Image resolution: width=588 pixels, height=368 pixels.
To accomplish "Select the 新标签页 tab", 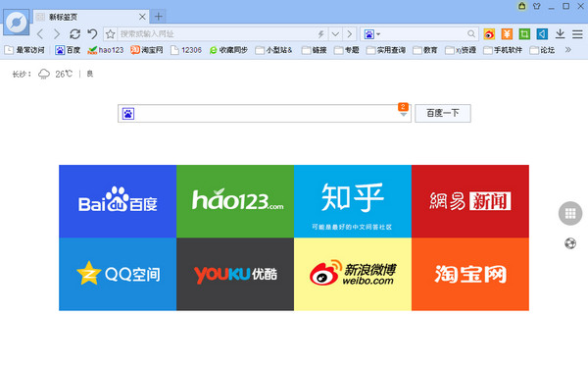I will coord(90,17).
